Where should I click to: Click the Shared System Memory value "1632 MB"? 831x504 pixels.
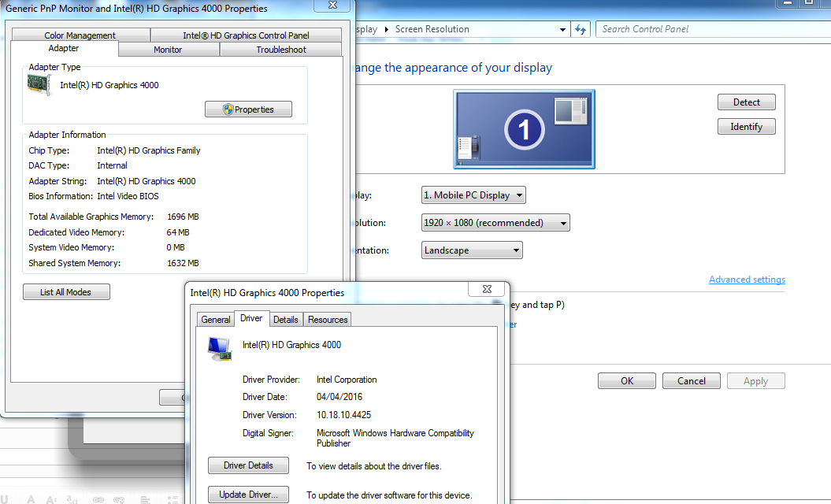coord(184,263)
